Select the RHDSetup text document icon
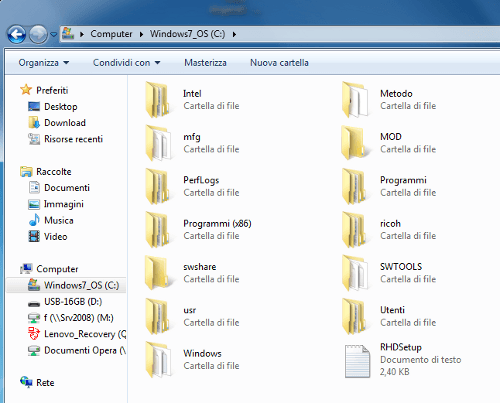This screenshot has width=500, height=403. click(357, 361)
